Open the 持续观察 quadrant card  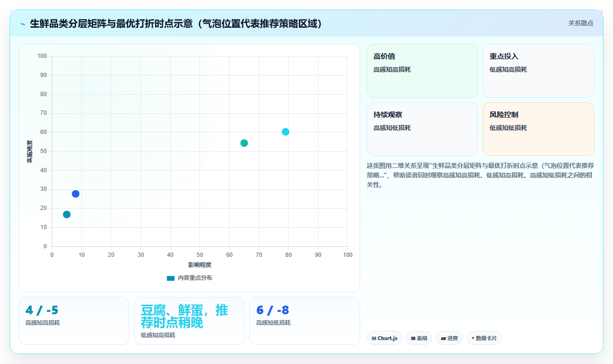pyautogui.click(x=422, y=129)
